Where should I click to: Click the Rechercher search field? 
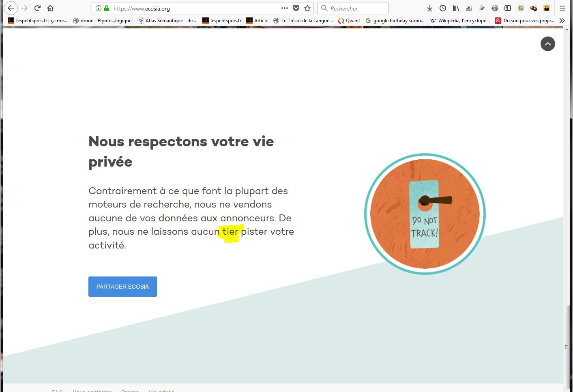(x=353, y=8)
